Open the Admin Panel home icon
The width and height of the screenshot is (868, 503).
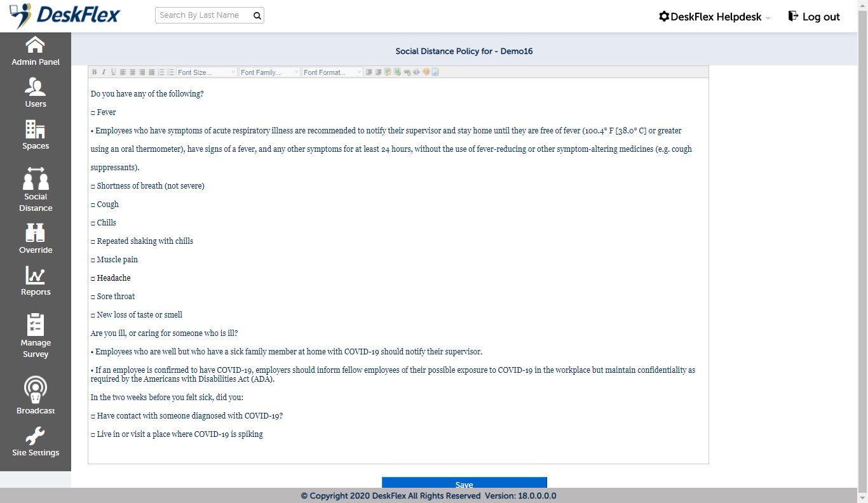click(x=36, y=45)
